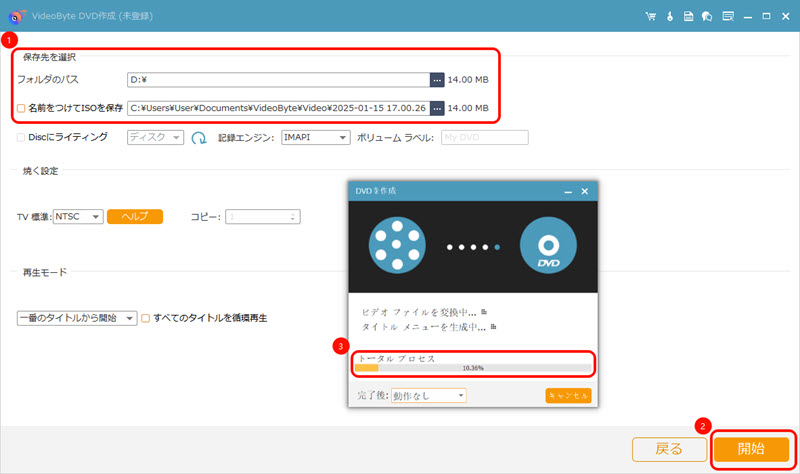The width and height of the screenshot is (800, 474).
Task: Enable the save as ISO checkbox
Action: [x=21, y=108]
